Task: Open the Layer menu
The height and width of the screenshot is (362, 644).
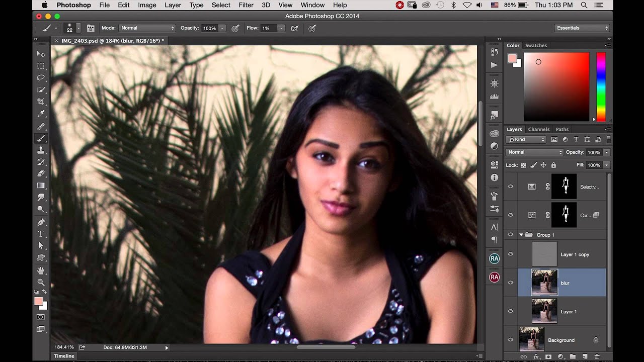Action: pos(173,5)
